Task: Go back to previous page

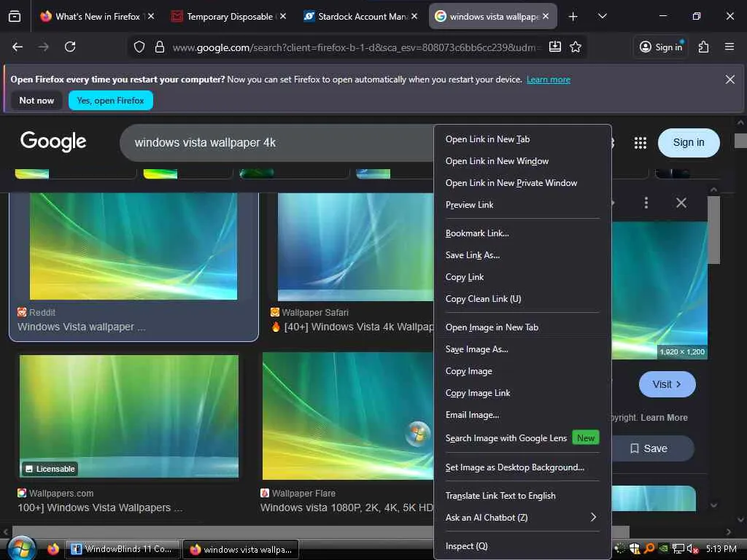Action: pyautogui.click(x=18, y=47)
